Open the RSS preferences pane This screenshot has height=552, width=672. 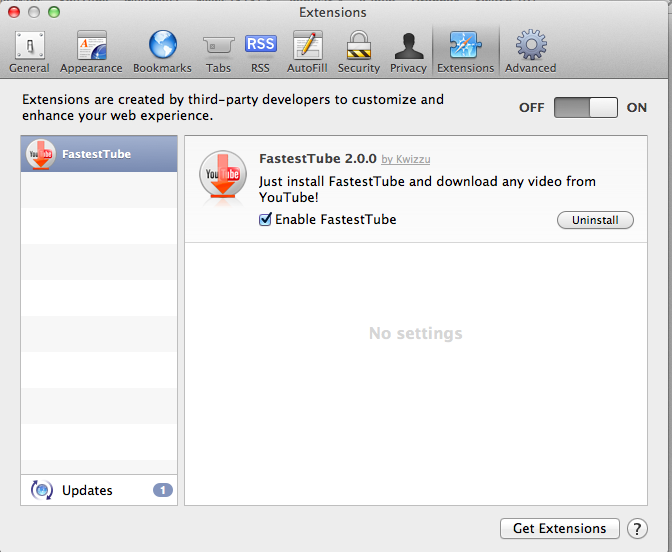[x=261, y=52]
